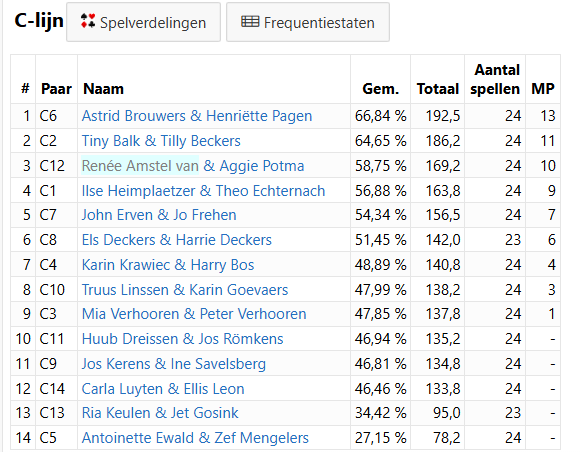Select Ria Keulen & Jet Gosink
This screenshot has height=452, width=581.
[x=160, y=413]
